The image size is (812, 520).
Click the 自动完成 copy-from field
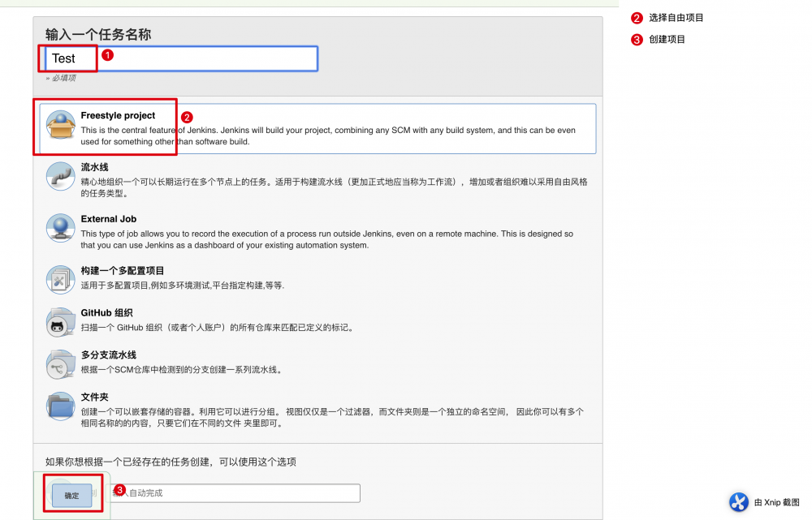point(235,492)
